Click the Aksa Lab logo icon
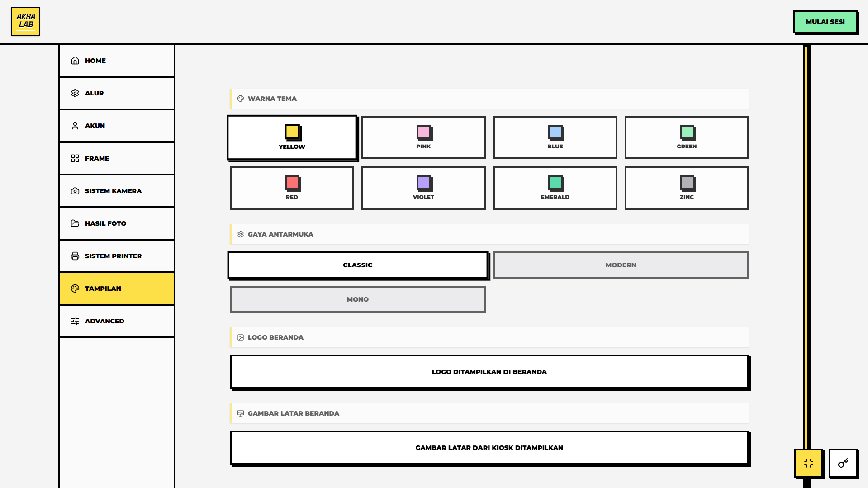Viewport: 868px width, 488px height. point(25,22)
